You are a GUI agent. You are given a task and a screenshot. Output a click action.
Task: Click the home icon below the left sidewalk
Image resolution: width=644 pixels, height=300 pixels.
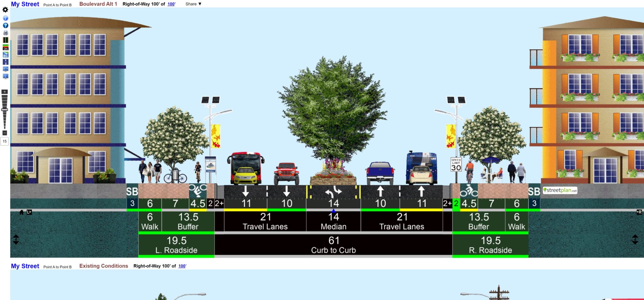click(21, 212)
